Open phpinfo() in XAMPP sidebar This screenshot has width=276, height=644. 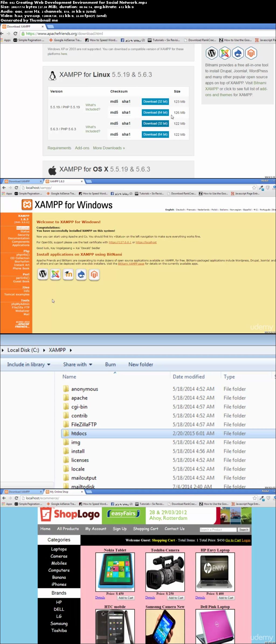pos(23,255)
